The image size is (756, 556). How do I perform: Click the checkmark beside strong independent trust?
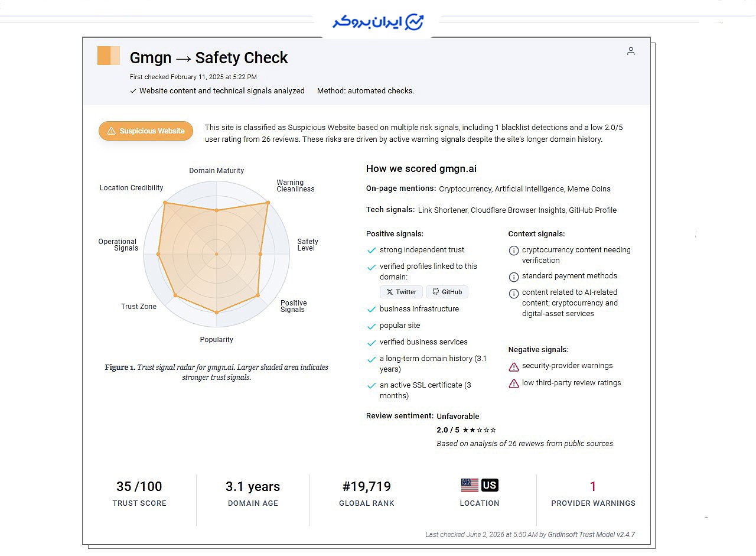click(x=372, y=251)
